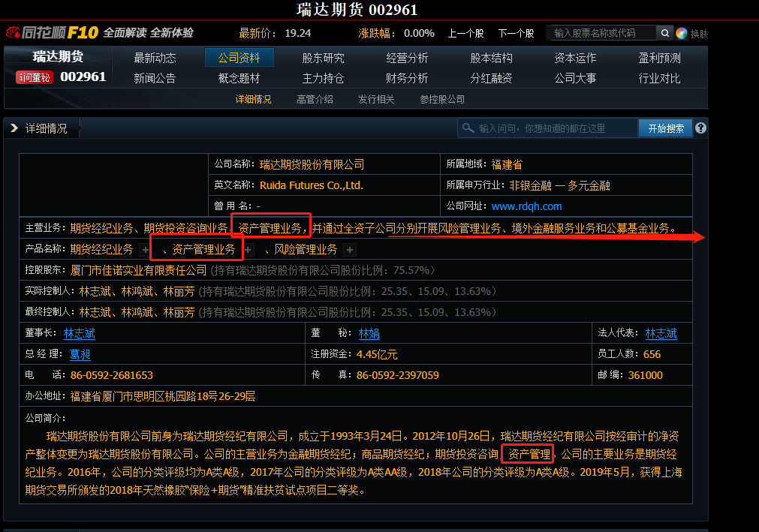Click the 风险管理业务 product name
The height and width of the screenshot is (532, 759).
pos(306,250)
